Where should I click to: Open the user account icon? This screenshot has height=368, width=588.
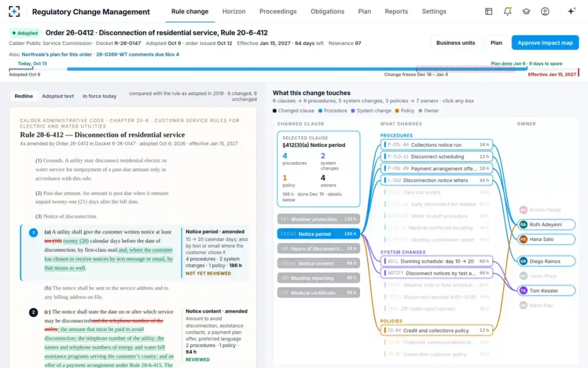click(x=545, y=11)
